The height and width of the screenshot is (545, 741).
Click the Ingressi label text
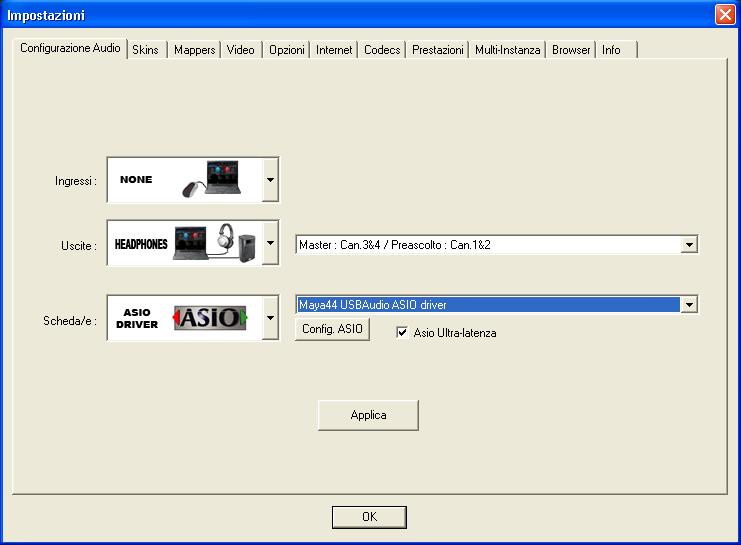tap(76, 181)
